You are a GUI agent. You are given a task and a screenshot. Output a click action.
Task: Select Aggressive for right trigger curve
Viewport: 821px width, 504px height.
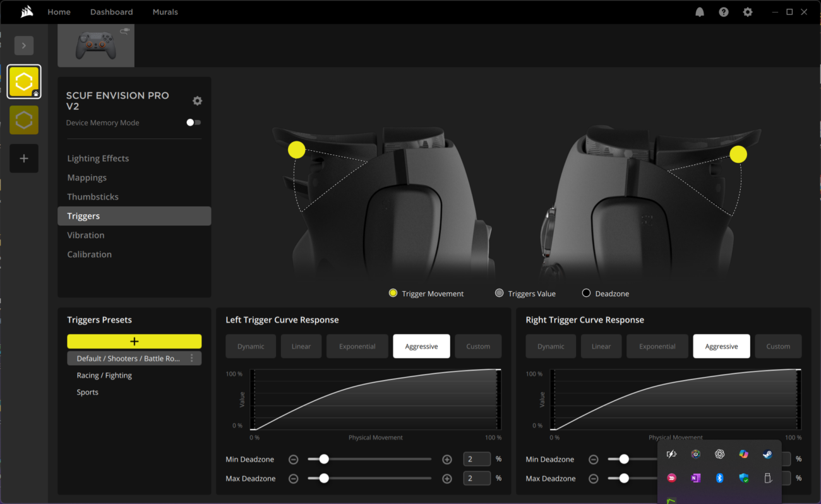point(721,346)
